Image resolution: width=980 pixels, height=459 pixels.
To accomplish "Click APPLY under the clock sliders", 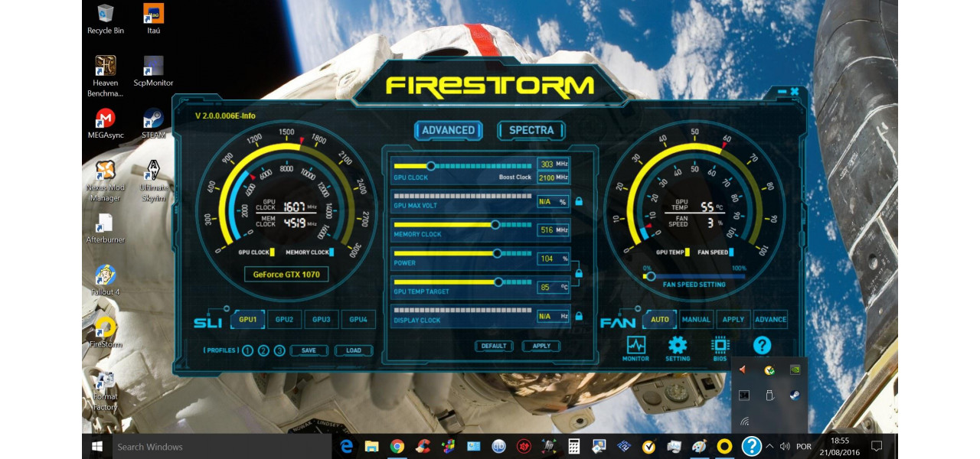I will (x=541, y=346).
